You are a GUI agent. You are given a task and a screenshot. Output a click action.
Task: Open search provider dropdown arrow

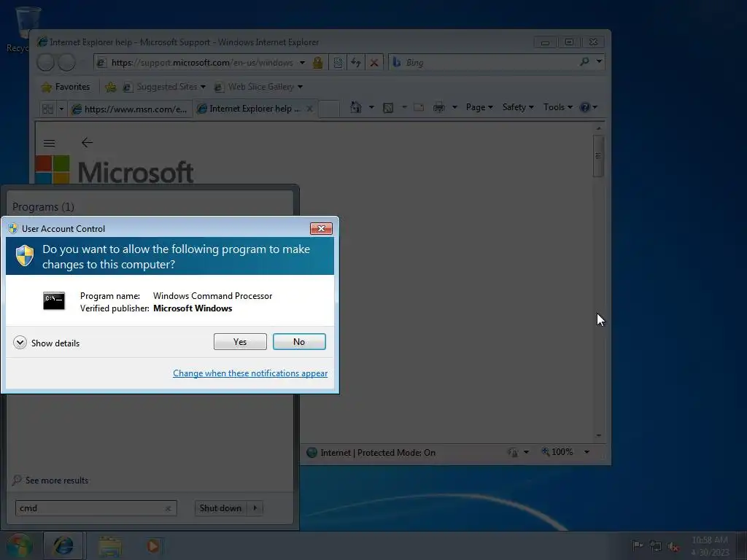(599, 61)
